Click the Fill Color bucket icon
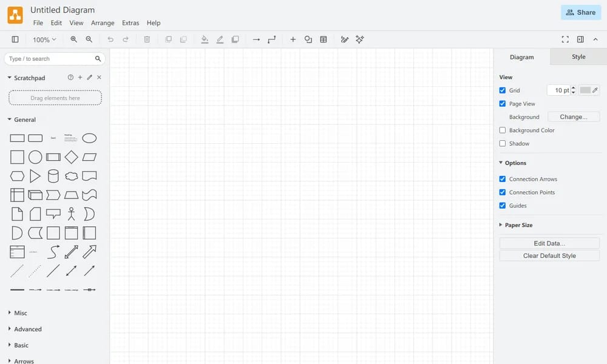Screen dimensions: 607x364 (x=205, y=39)
